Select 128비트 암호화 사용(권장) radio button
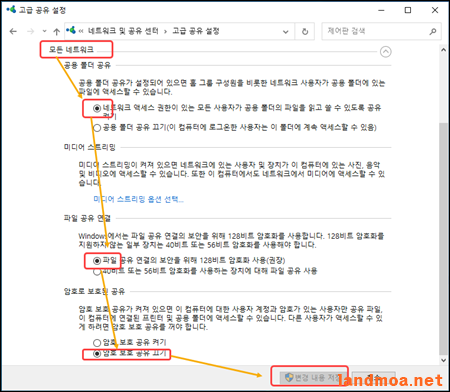Image resolution: width=450 pixels, height=392 pixels. coord(97,261)
